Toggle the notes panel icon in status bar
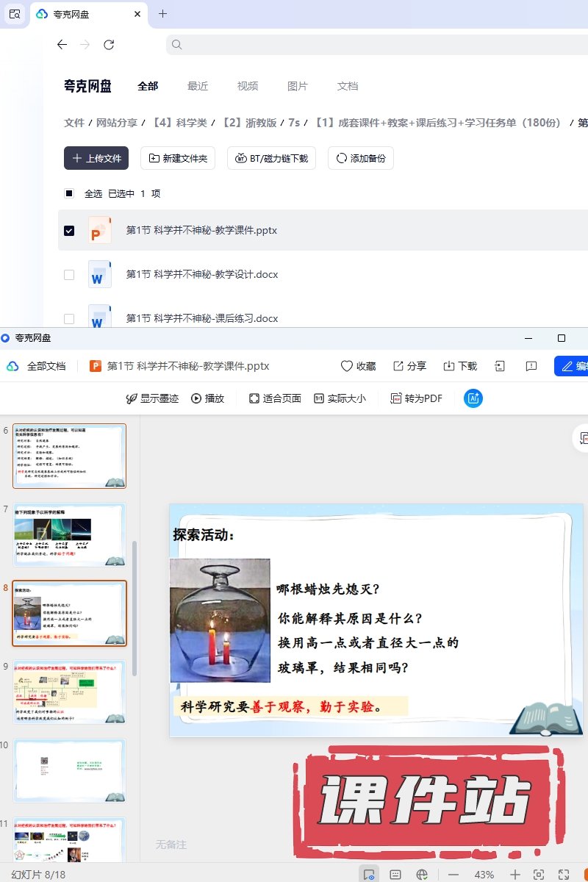This screenshot has height=882, width=588. (395, 875)
